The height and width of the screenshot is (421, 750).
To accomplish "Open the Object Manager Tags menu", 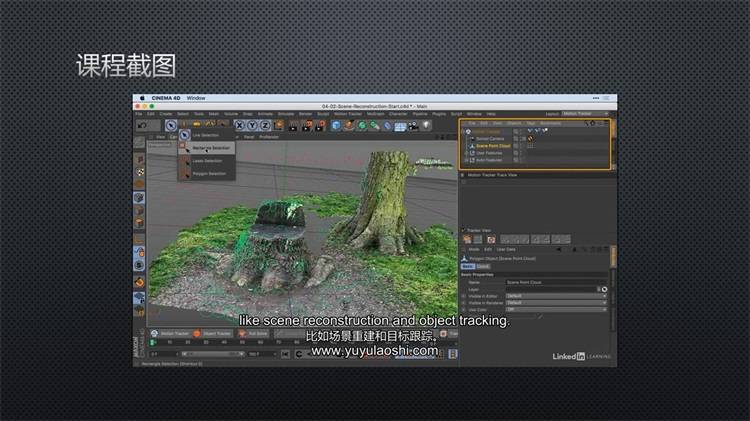I will (x=530, y=123).
